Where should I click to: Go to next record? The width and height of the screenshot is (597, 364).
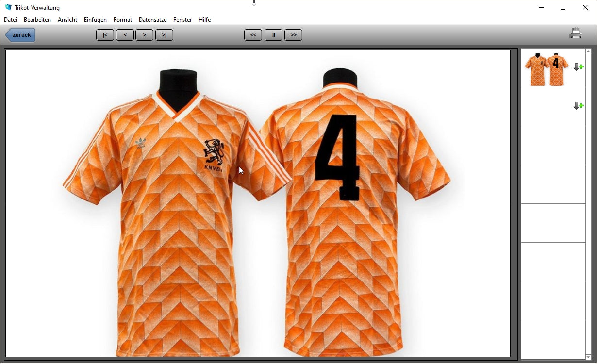pos(144,35)
